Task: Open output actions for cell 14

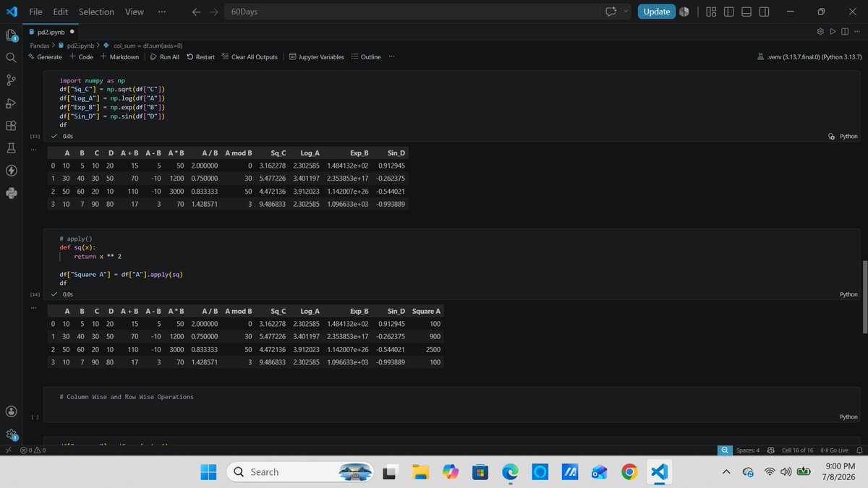Action: tap(33, 309)
